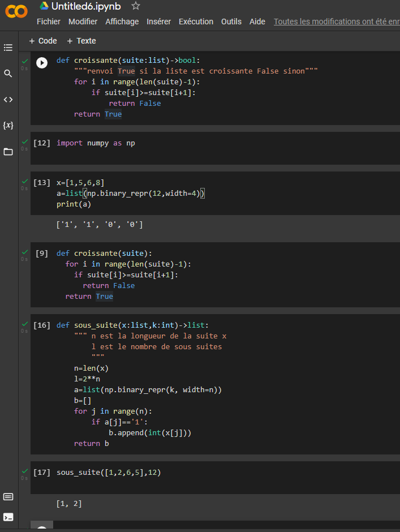The image size is (400, 532).
Task: Click the Colab logo
Action: coord(16,12)
